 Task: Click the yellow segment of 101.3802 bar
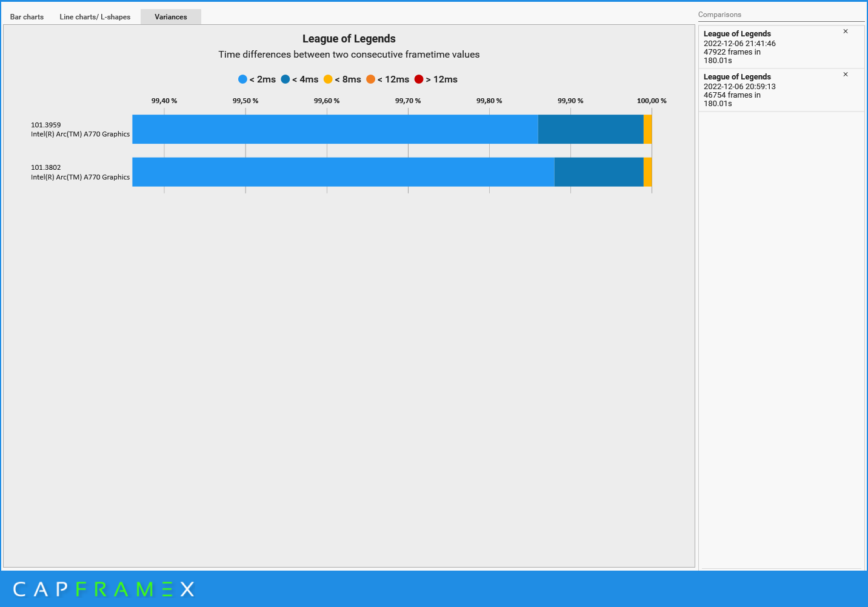648,172
